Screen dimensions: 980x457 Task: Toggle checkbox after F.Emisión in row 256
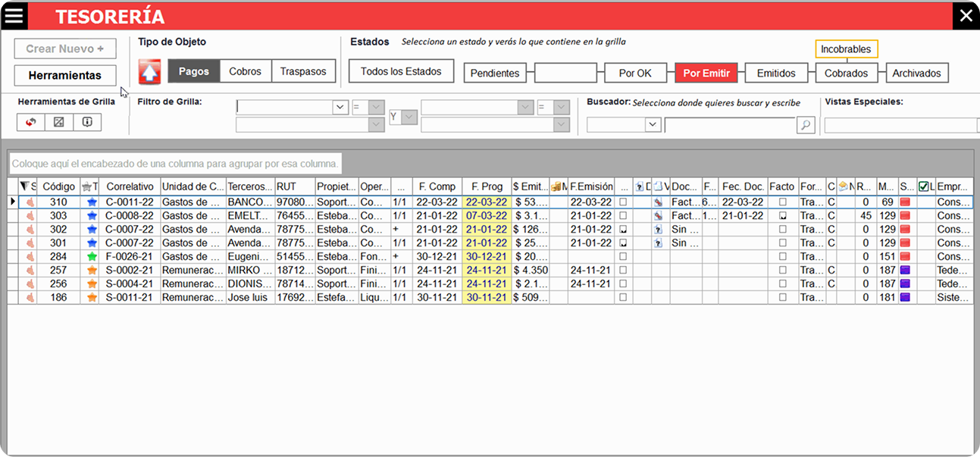[x=623, y=284]
